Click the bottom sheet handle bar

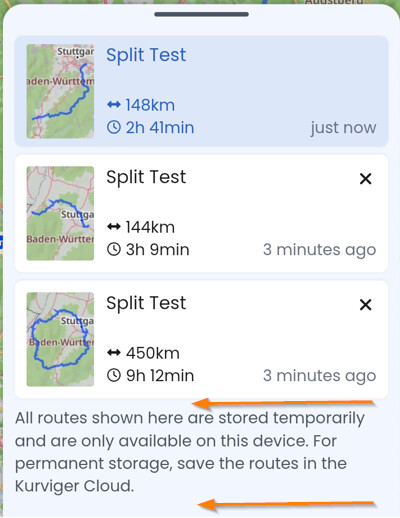pyautogui.click(x=201, y=14)
